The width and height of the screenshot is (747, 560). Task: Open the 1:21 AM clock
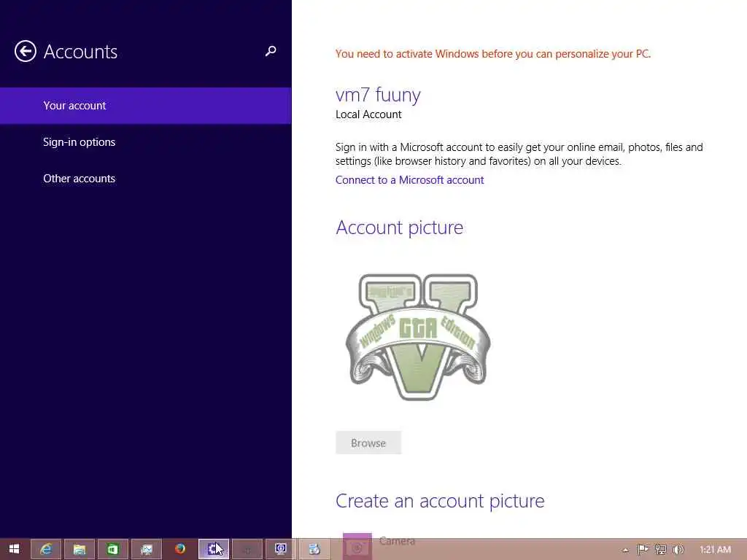click(x=715, y=550)
